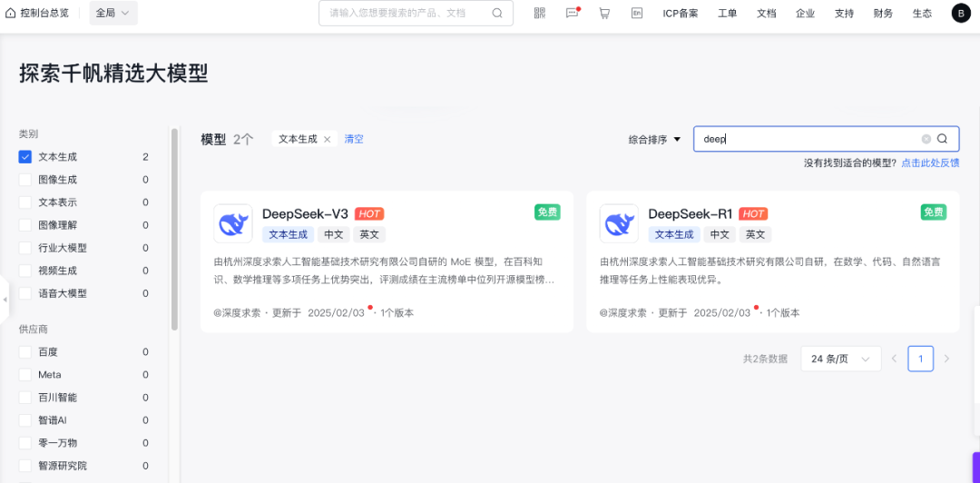This screenshot has height=483, width=980.
Task: Click the model search magnifier icon
Action: pyautogui.click(x=943, y=139)
